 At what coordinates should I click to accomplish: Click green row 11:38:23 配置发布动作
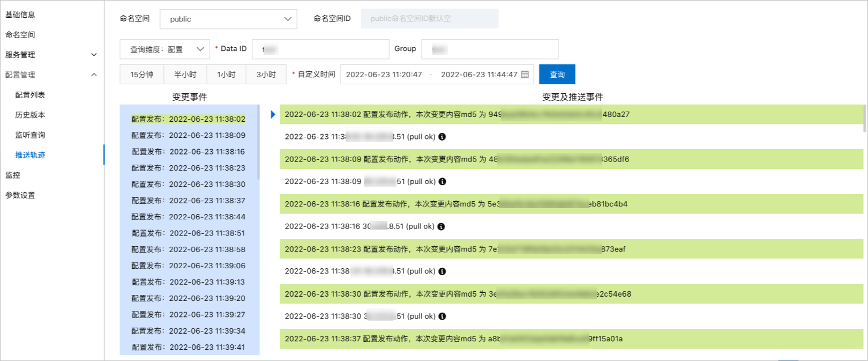point(571,249)
